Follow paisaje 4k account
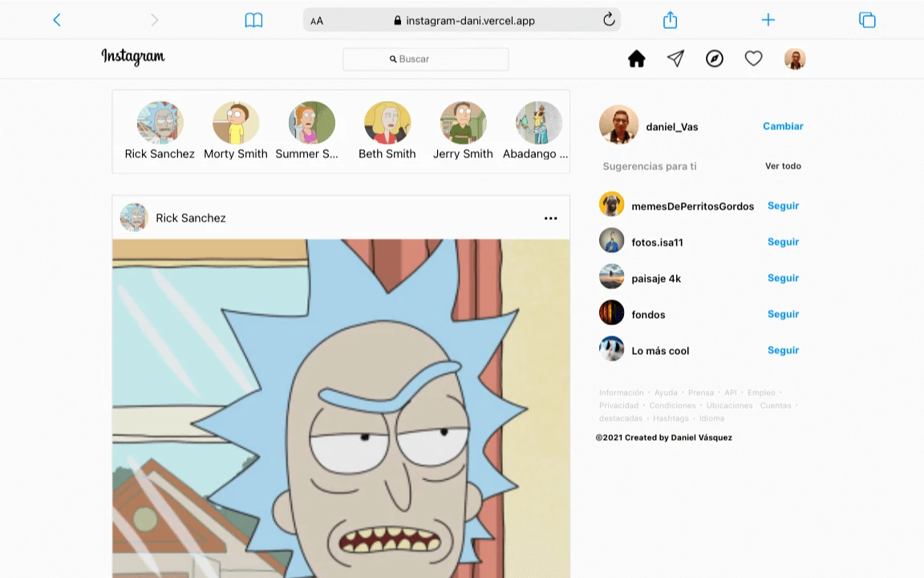 point(782,278)
